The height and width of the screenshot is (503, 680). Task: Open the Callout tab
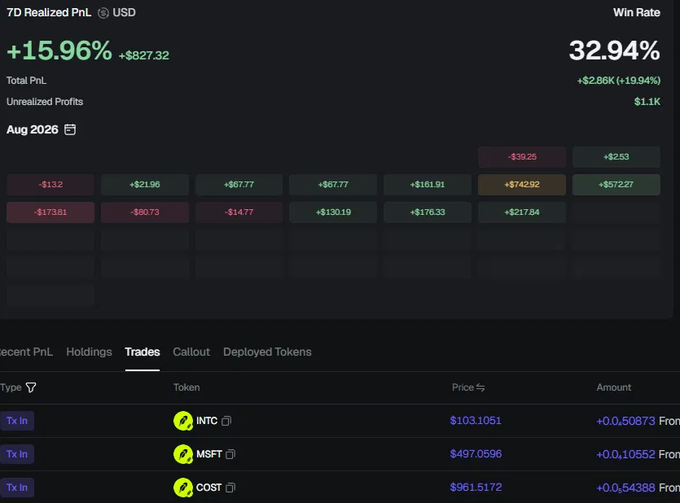pos(191,352)
